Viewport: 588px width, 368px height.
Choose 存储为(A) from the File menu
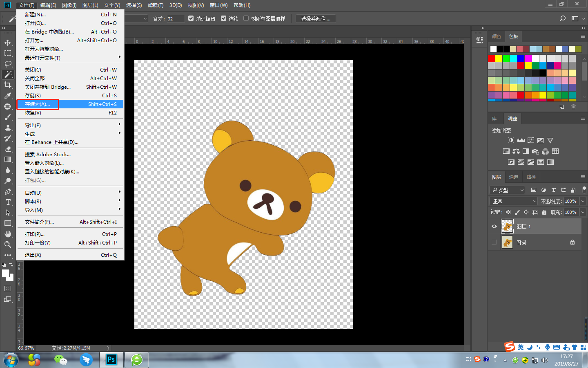pyautogui.click(x=37, y=104)
